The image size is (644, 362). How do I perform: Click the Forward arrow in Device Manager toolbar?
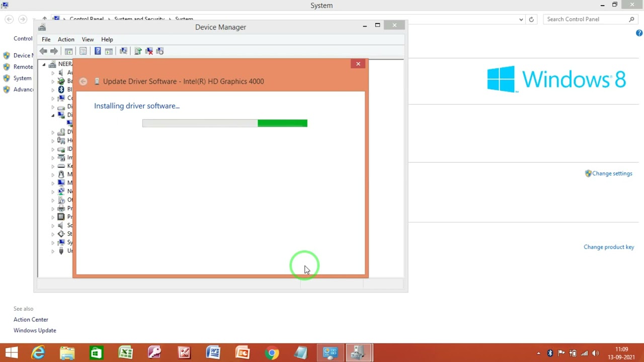coord(54,51)
